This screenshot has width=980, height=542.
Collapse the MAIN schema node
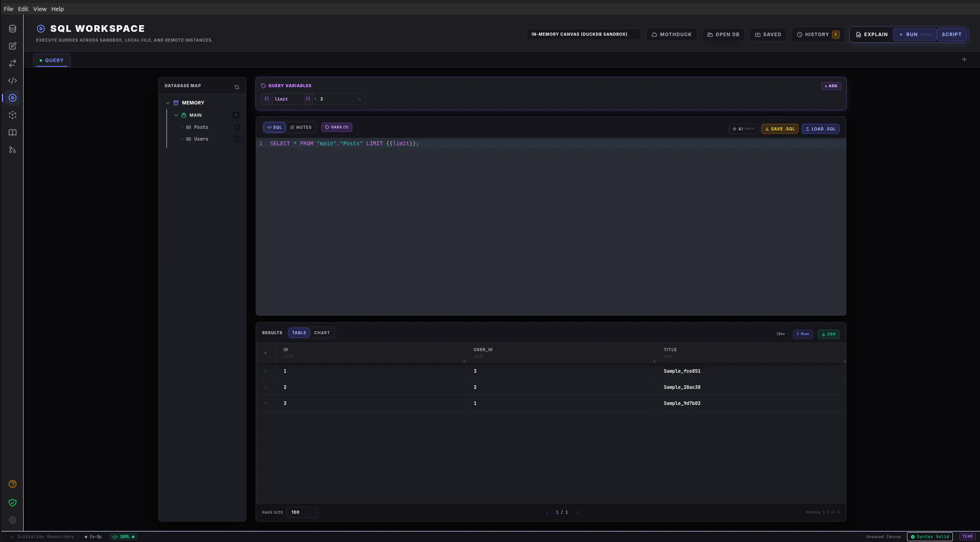(x=176, y=115)
